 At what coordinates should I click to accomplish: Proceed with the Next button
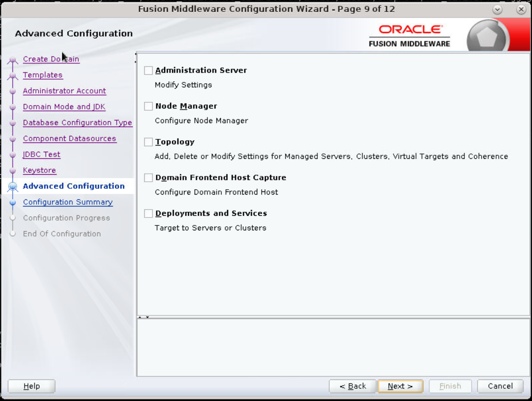tap(400, 386)
